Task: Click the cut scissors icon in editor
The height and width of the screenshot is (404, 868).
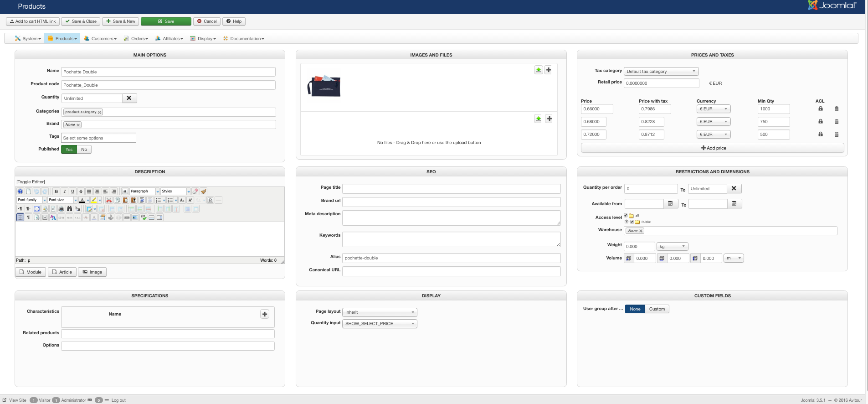Action: [109, 200]
